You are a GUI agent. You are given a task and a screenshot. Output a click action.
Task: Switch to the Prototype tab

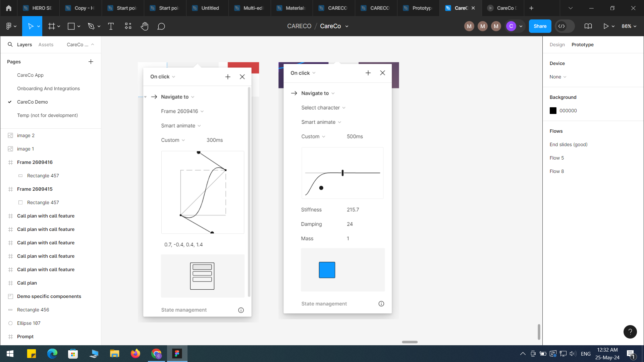point(582,45)
